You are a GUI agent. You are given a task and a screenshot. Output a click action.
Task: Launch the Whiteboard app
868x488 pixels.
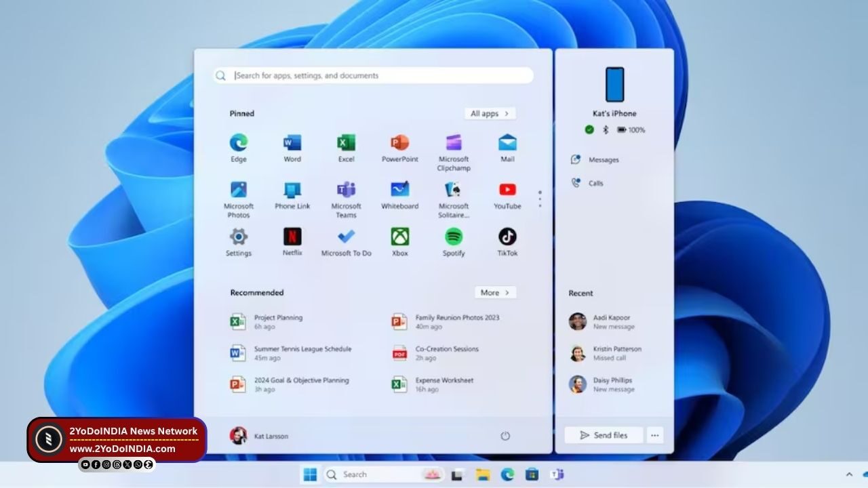coord(399,195)
